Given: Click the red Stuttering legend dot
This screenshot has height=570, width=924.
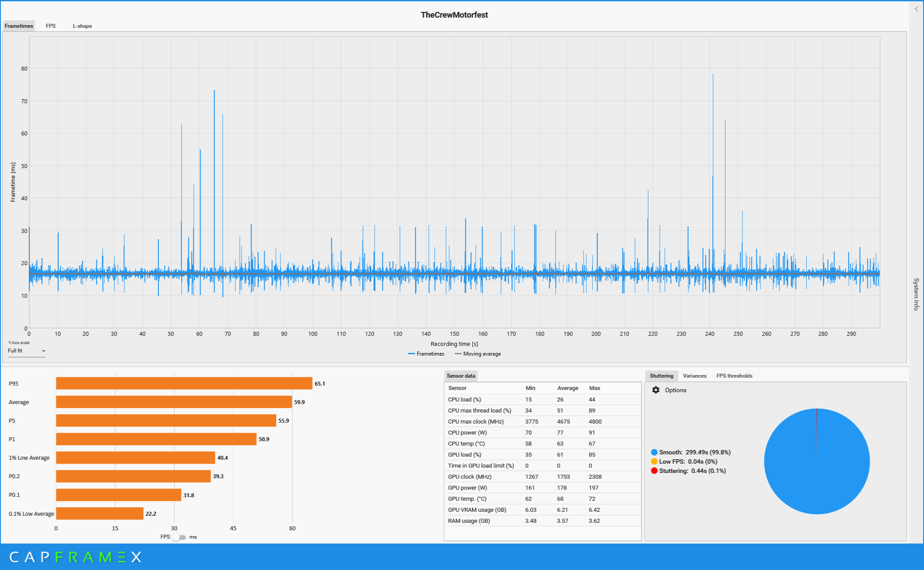Looking at the screenshot, I should pos(654,471).
